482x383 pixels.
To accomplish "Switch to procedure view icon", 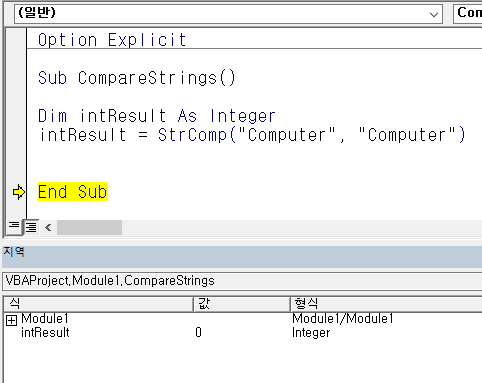I will pyautogui.click(x=14, y=227).
